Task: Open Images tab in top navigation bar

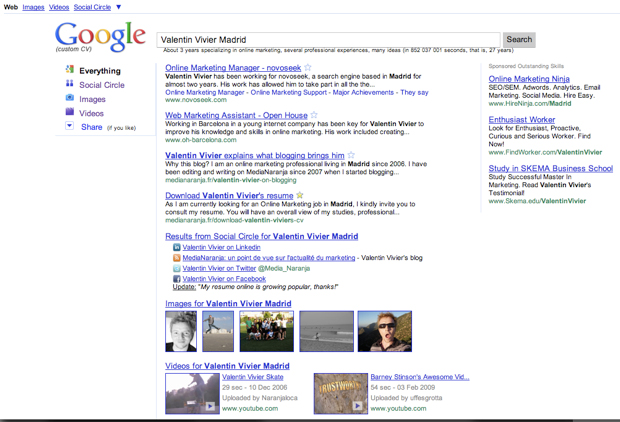Action: tap(33, 7)
